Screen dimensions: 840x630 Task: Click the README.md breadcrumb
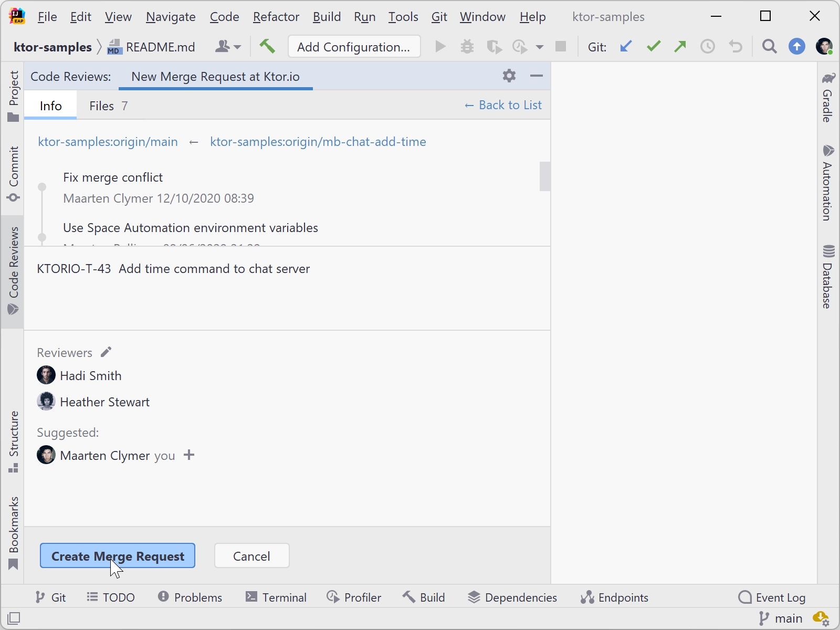pyautogui.click(x=151, y=47)
